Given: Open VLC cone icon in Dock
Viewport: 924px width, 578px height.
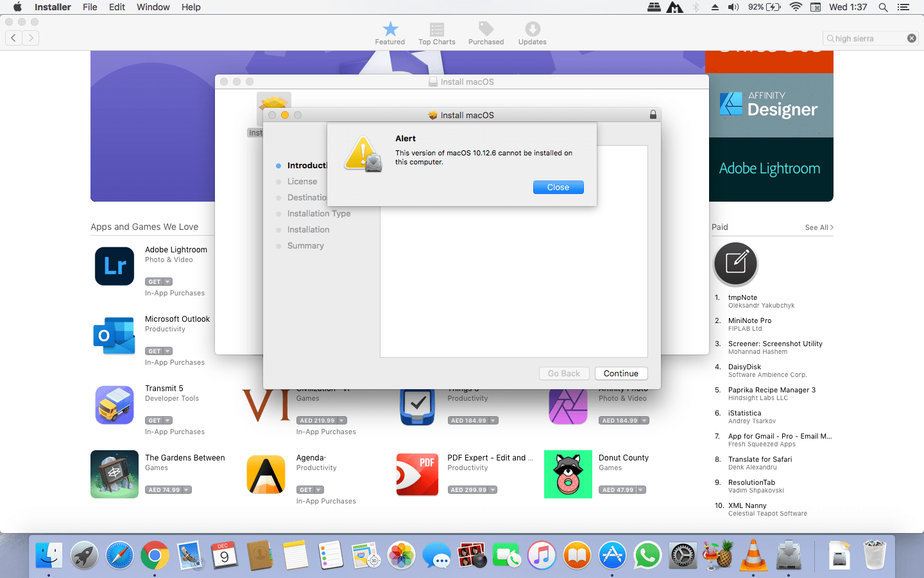Looking at the screenshot, I should coord(753,556).
